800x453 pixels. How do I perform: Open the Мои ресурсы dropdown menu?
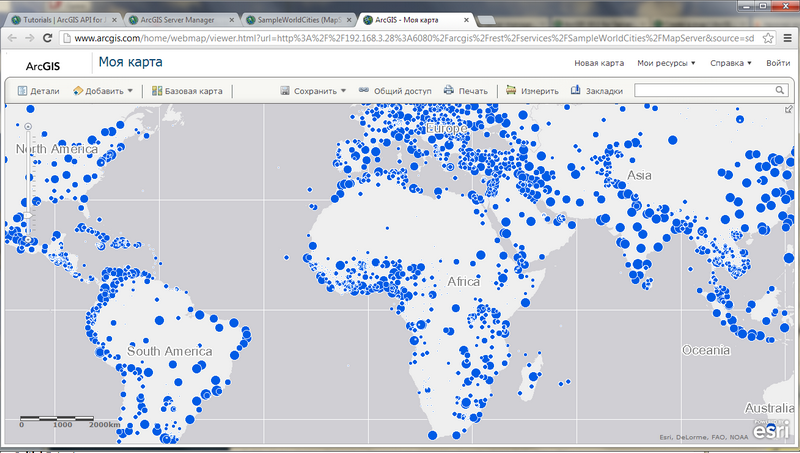pos(666,64)
